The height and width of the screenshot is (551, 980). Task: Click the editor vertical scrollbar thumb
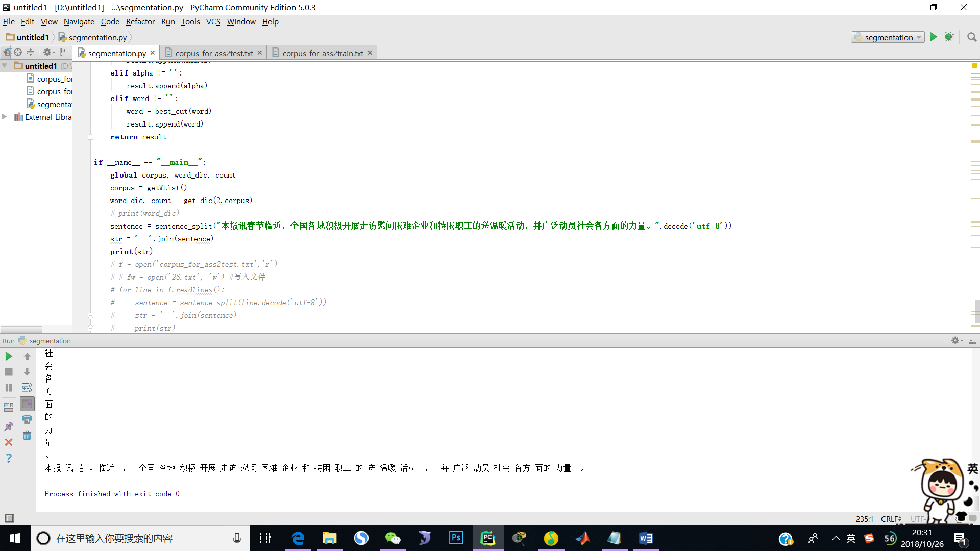(x=977, y=312)
